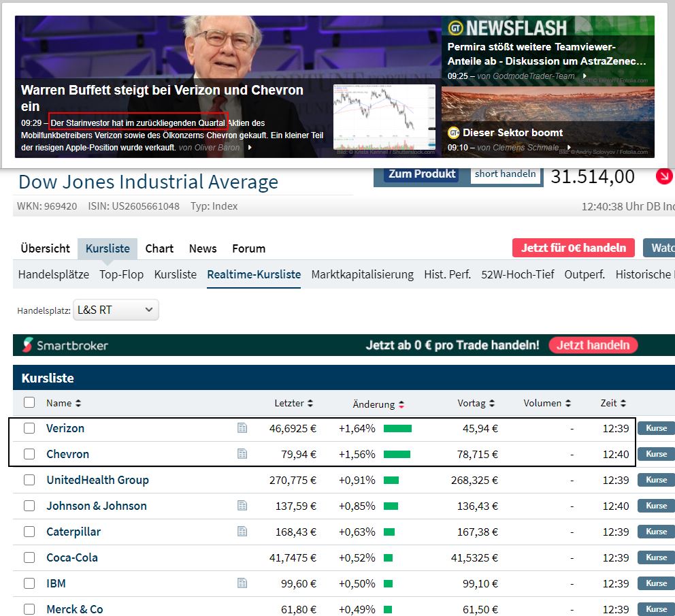Sort table by Änderung column arrows
Screen dimensions: 675x616
[401, 404]
